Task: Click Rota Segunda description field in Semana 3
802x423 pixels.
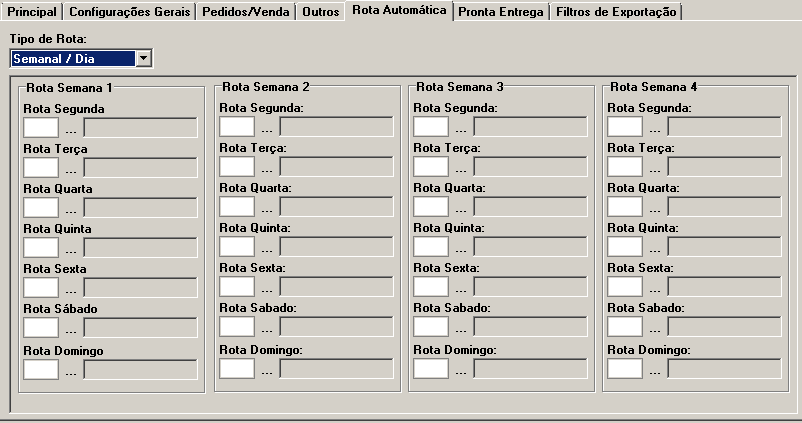Action: [530, 127]
